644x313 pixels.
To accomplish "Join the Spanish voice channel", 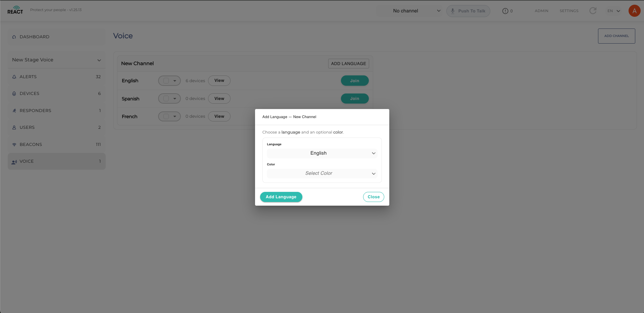I will [355, 99].
